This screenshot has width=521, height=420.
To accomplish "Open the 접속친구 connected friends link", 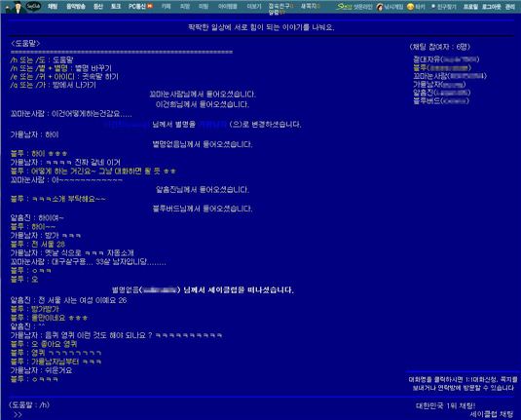I will [279, 6].
